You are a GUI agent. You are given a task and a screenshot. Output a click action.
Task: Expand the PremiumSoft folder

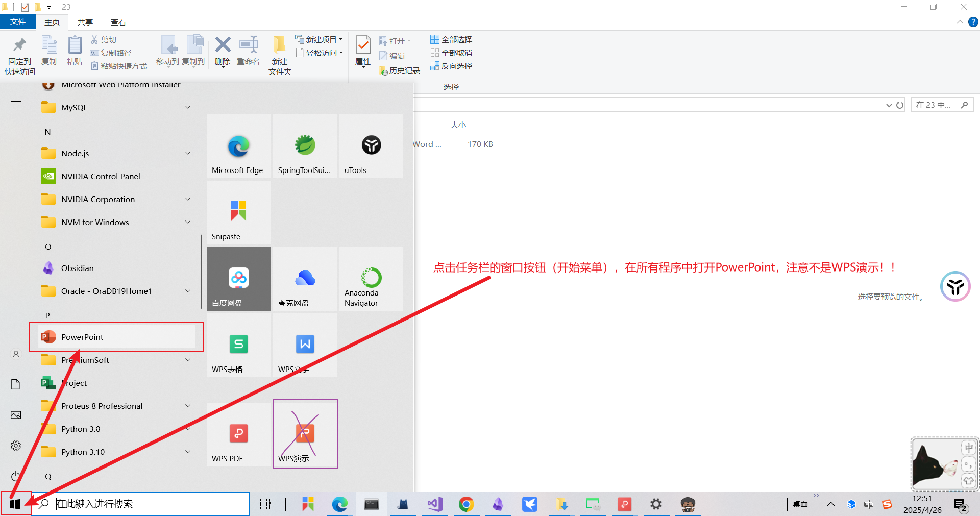(188, 360)
